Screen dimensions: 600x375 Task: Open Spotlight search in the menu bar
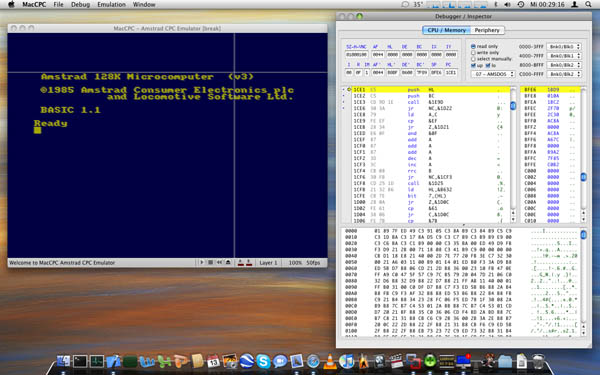[x=588, y=5]
